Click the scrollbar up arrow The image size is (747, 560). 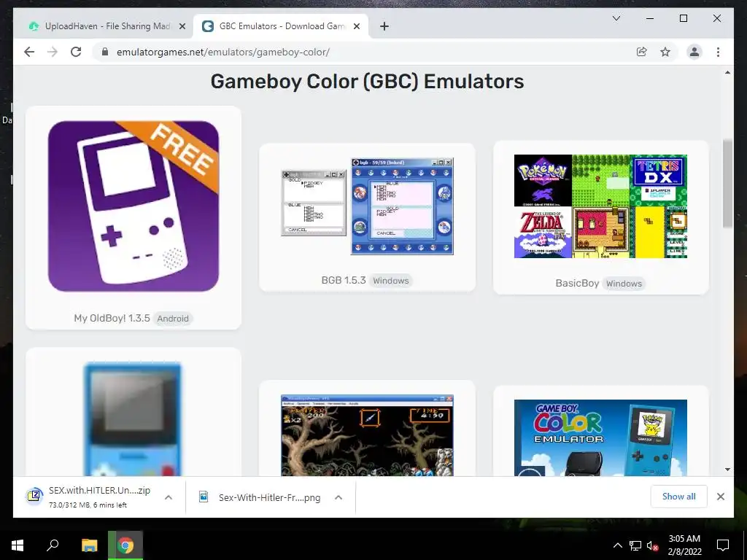[727, 72]
